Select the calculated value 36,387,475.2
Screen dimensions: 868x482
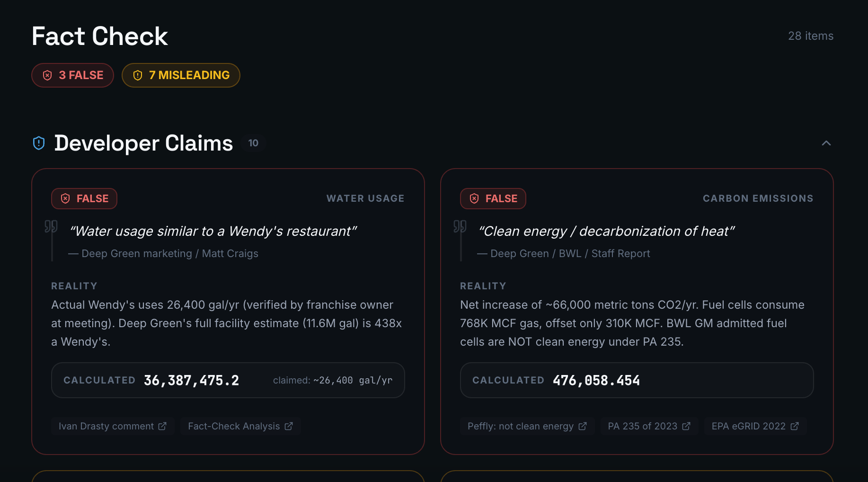(191, 380)
